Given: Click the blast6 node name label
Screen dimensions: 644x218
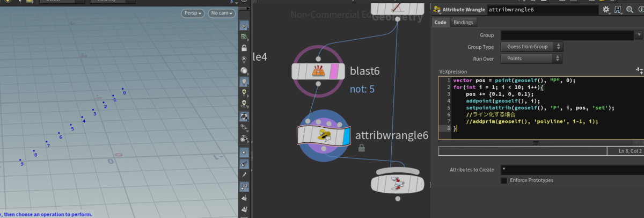Looking at the screenshot, I should tap(365, 71).
